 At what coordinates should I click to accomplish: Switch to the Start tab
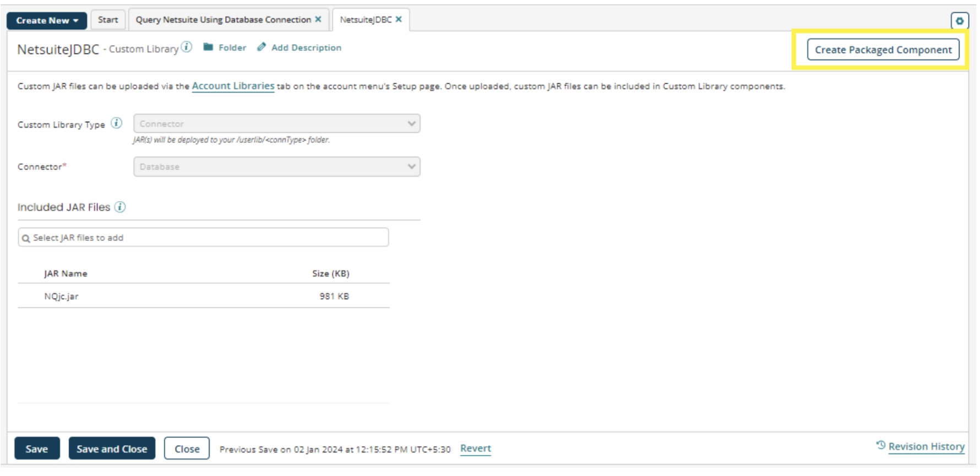[x=108, y=20]
